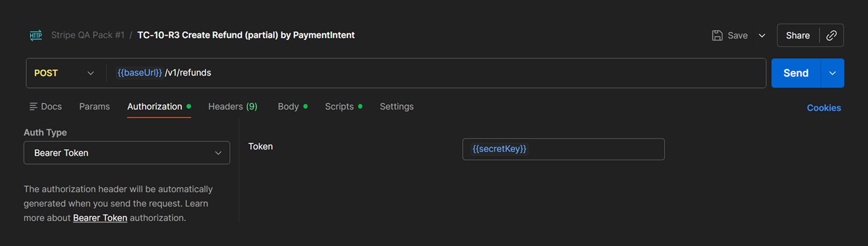This screenshot has height=246, width=868.
Task: Click the HTTP request type icon
Action: pyautogui.click(x=36, y=35)
